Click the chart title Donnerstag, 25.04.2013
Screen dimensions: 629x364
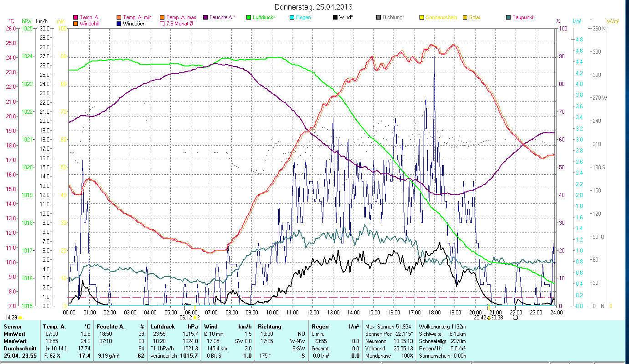coord(314,7)
